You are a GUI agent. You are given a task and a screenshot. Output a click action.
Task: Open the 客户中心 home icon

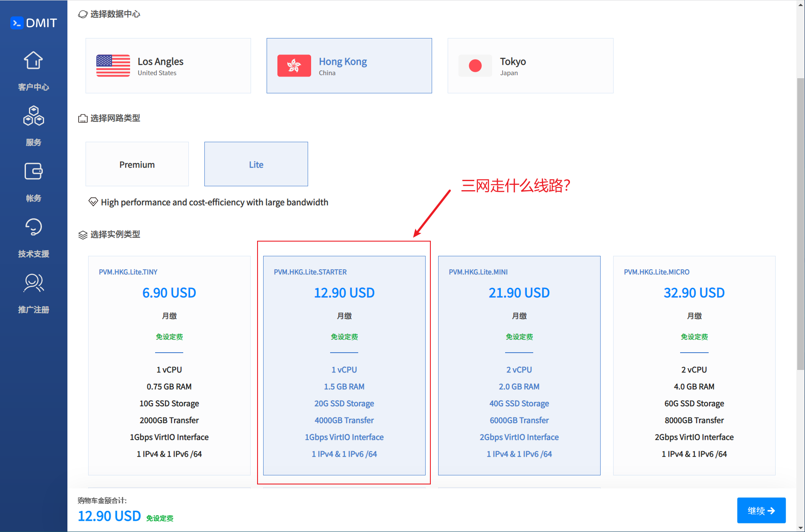tap(33, 61)
